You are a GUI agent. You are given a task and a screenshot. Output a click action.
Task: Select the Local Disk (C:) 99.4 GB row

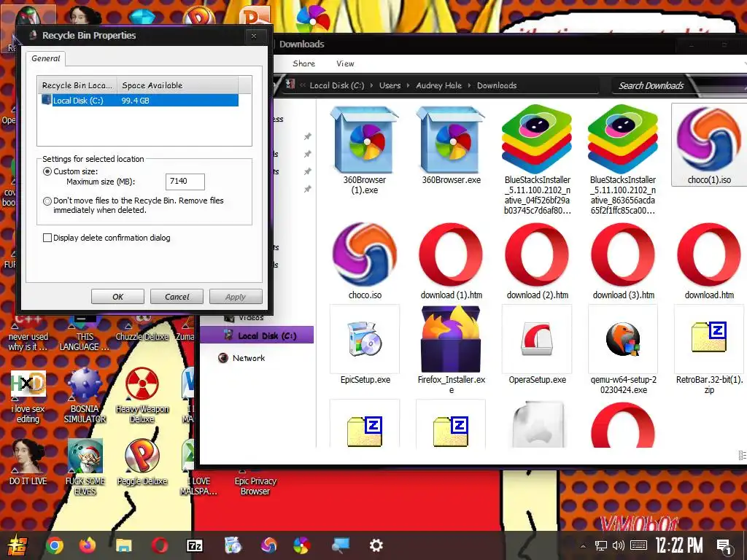tap(139, 101)
